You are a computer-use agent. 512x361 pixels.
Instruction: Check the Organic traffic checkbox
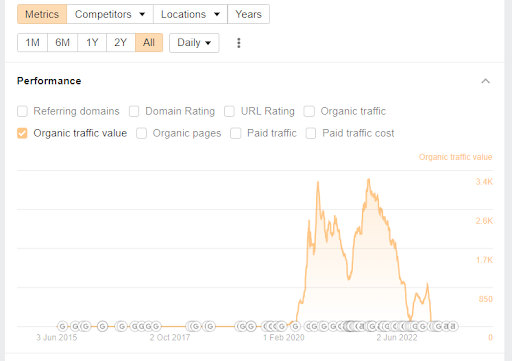tap(309, 111)
